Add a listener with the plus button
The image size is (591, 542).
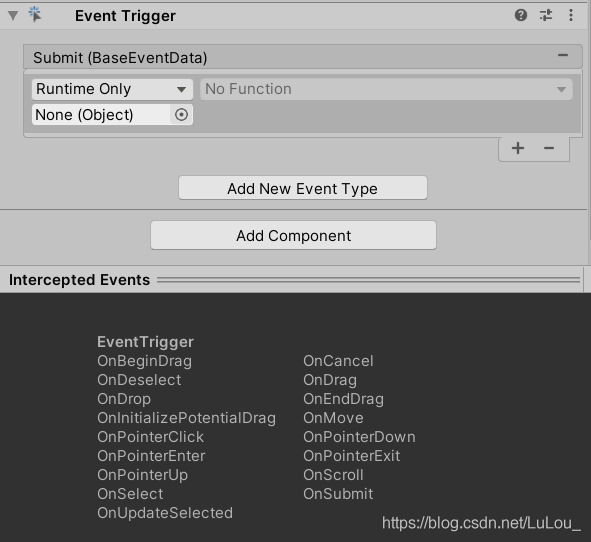pyautogui.click(x=518, y=148)
